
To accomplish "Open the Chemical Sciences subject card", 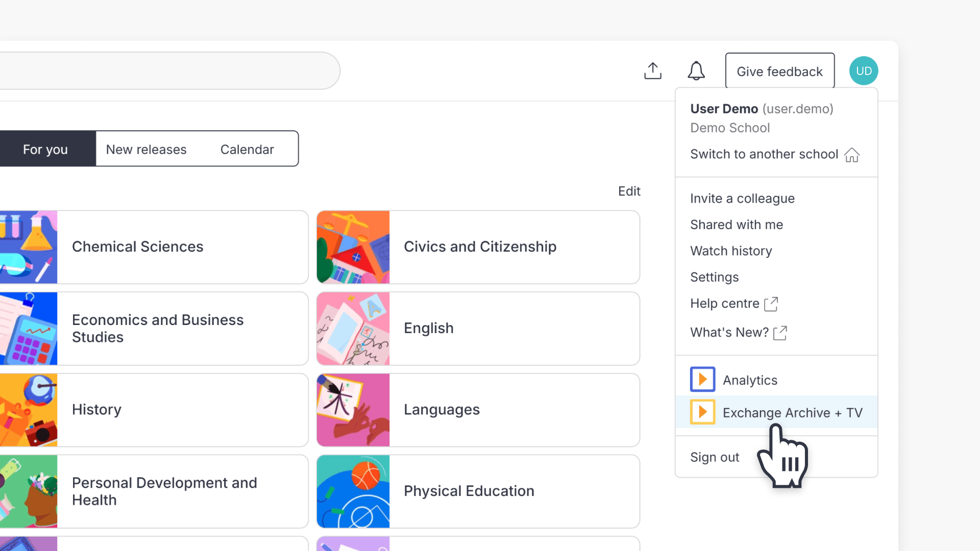I will click(153, 247).
